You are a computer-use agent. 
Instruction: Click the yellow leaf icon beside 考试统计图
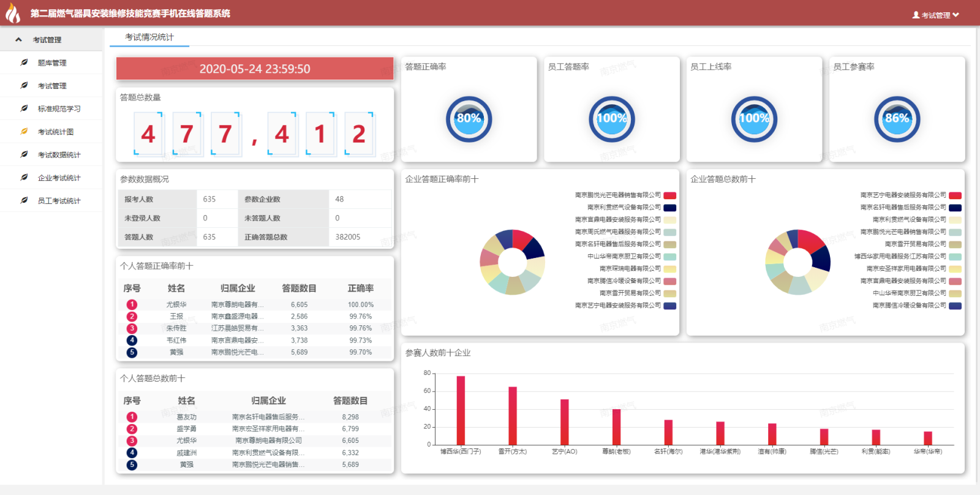[24, 131]
